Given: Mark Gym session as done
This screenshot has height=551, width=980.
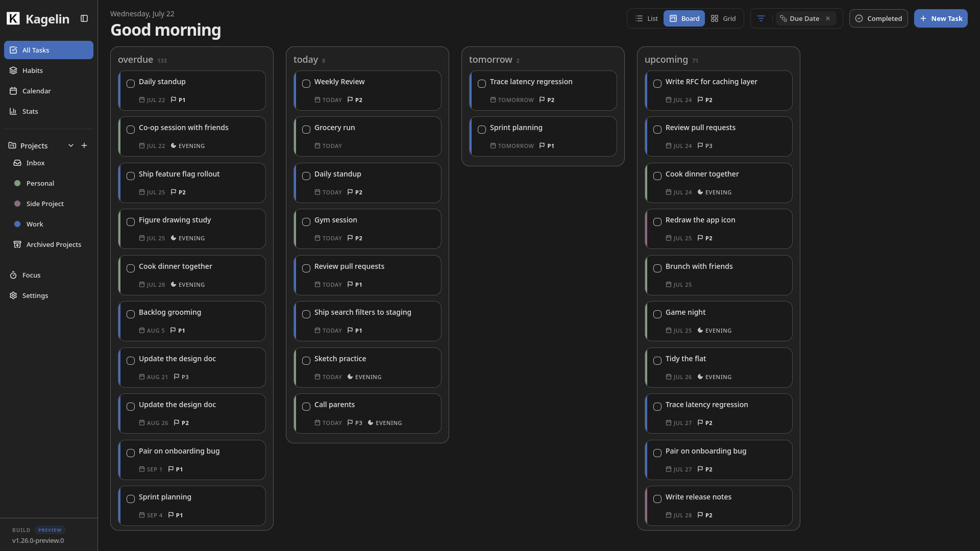Looking at the screenshot, I should coord(306,222).
